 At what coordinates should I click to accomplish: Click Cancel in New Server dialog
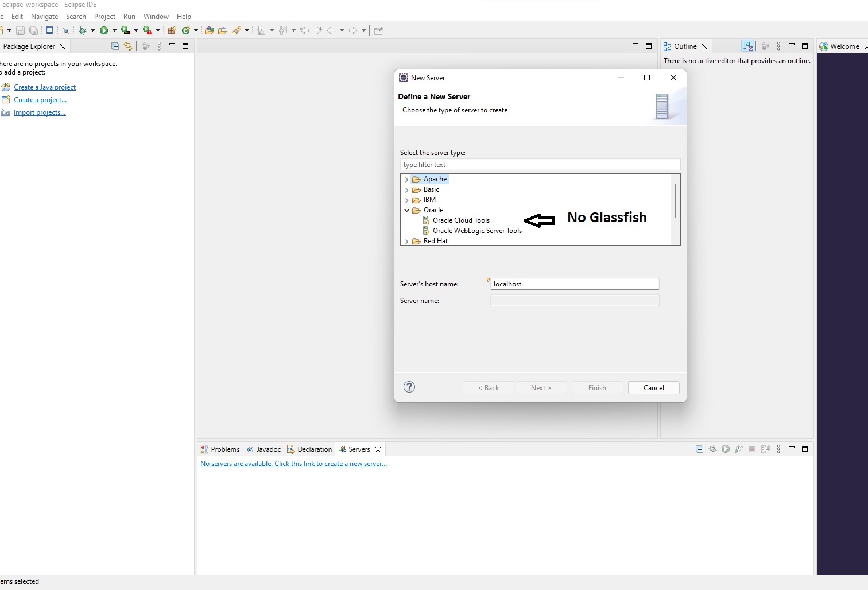click(654, 388)
